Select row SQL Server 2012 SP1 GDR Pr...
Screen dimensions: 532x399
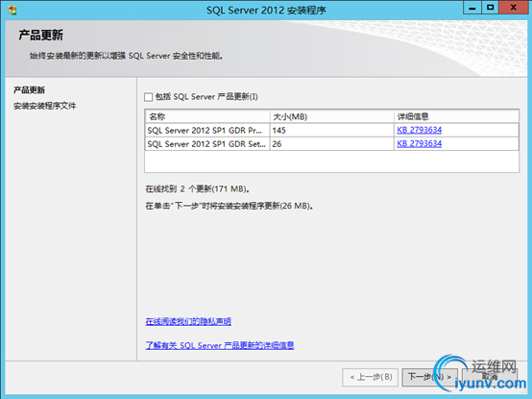click(332, 130)
